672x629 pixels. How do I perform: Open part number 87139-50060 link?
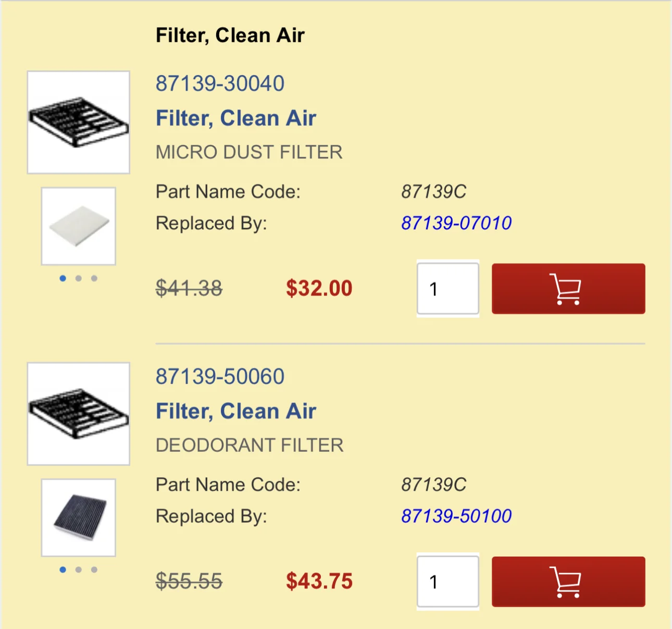coord(220,376)
